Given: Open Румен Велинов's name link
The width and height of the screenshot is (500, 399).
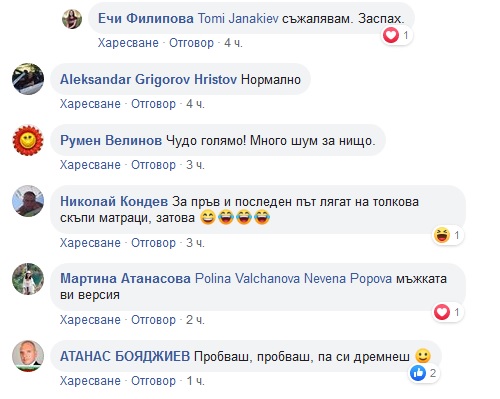Looking at the screenshot, I should [111, 140].
